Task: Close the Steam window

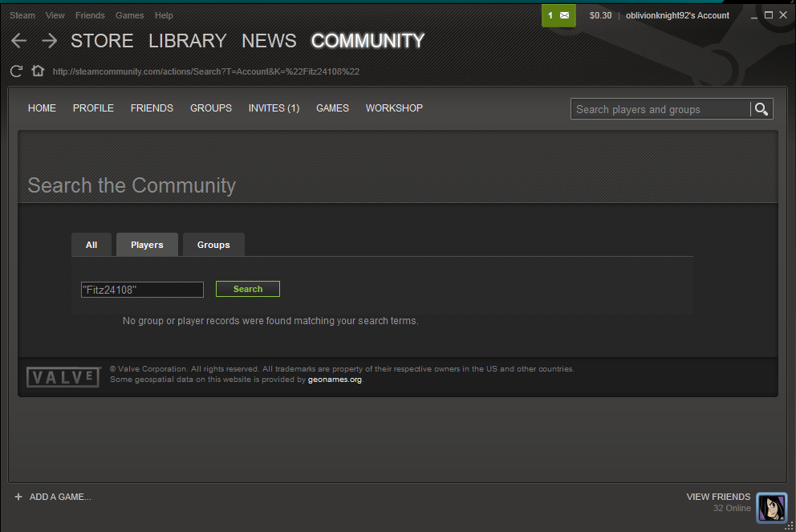Action: click(x=783, y=15)
